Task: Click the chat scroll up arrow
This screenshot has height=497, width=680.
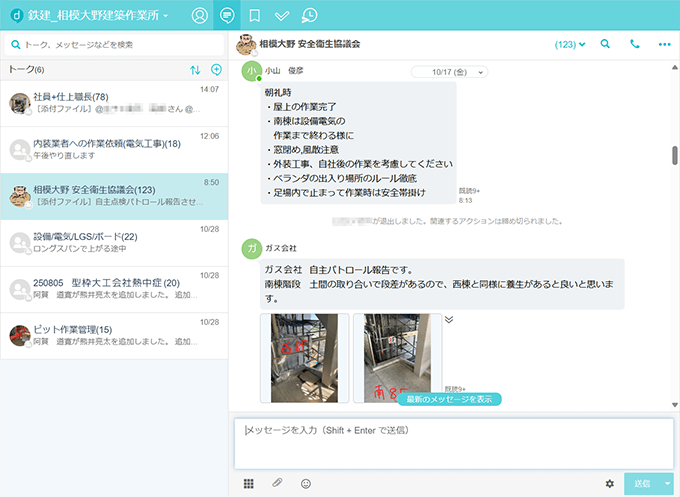Action: point(675,67)
